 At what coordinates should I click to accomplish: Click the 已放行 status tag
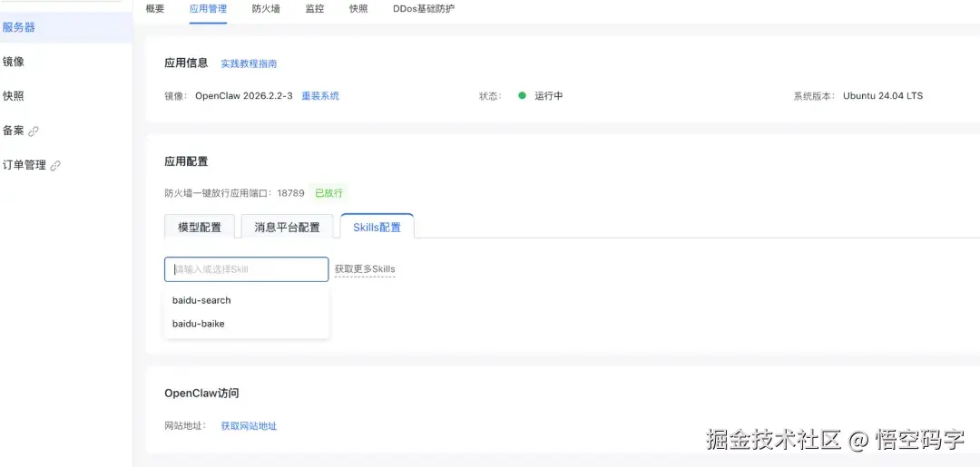(328, 193)
